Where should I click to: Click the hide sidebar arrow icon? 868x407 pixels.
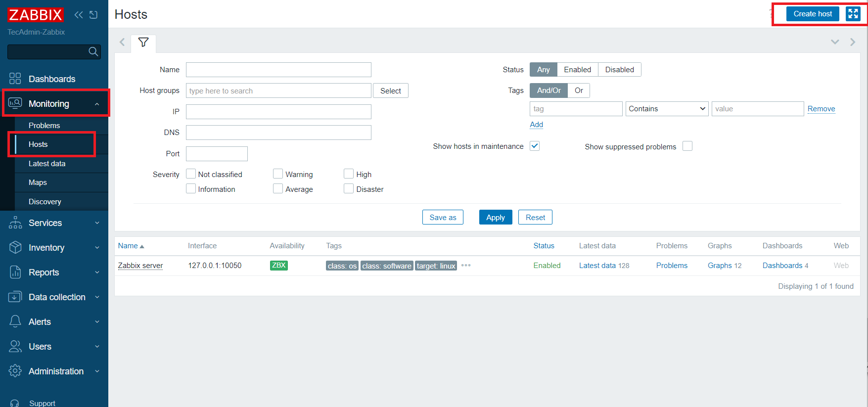point(93,15)
